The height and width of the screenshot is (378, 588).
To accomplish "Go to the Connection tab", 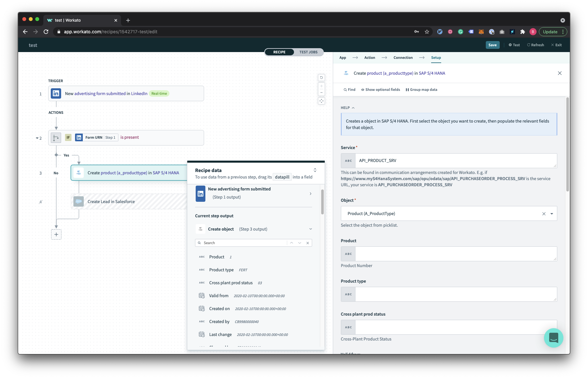I will click(x=403, y=58).
